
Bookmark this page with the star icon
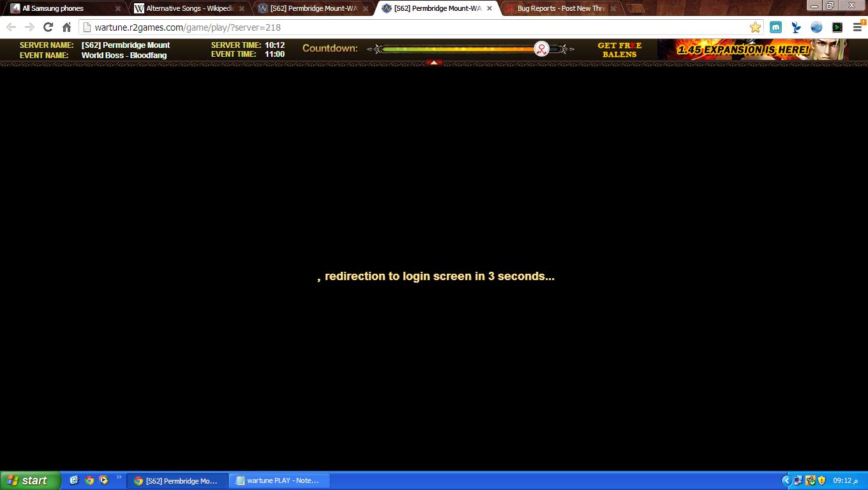pos(755,27)
